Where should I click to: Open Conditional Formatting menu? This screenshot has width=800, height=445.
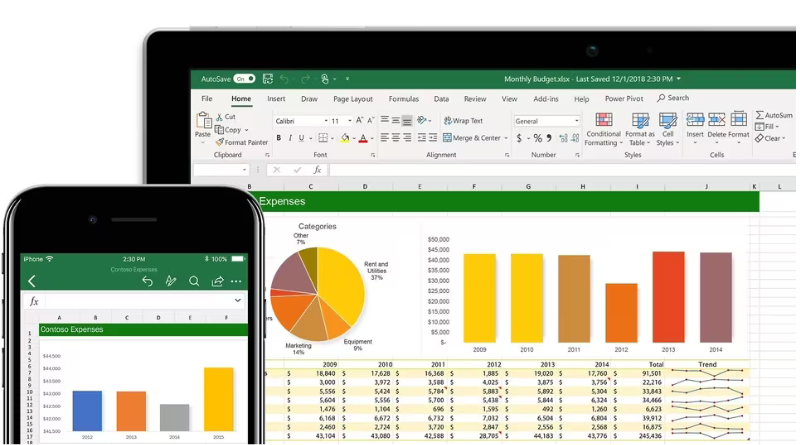(604, 129)
